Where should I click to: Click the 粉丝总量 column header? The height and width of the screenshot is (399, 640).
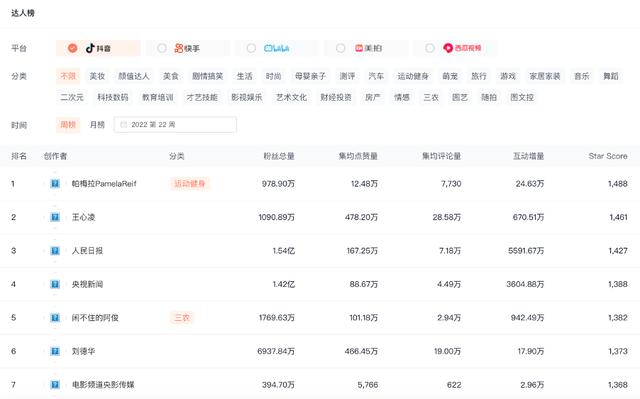tap(279, 156)
